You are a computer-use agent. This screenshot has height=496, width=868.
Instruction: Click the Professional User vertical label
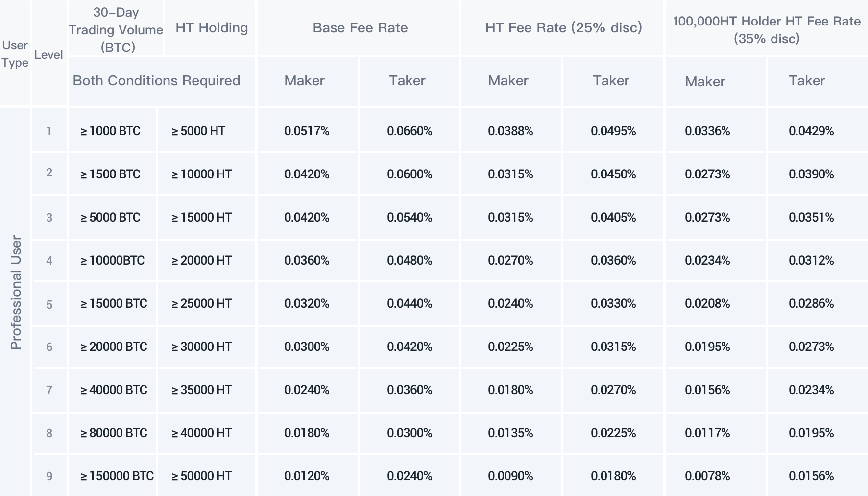click(x=16, y=292)
